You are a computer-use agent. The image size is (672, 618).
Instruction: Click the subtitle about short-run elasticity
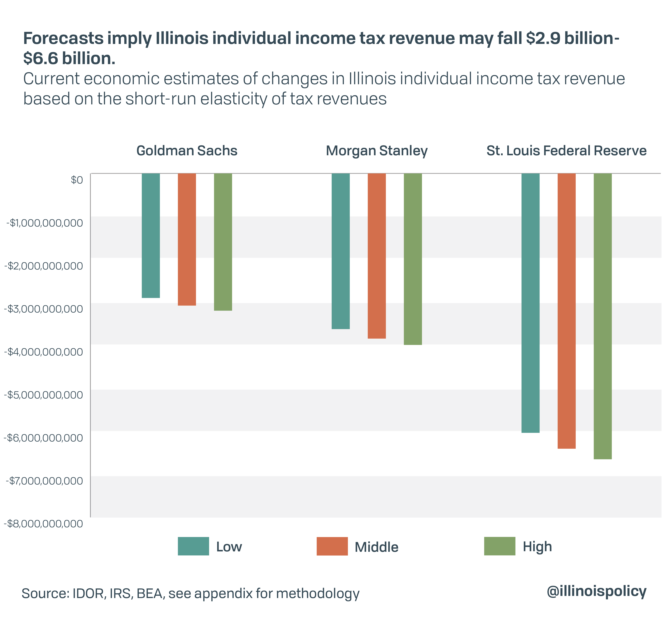coord(324,89)
